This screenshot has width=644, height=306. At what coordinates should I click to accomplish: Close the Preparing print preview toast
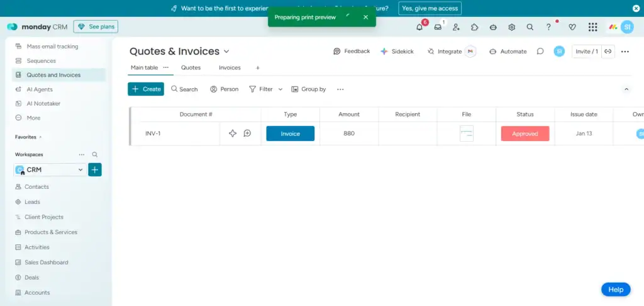point(365,17)
